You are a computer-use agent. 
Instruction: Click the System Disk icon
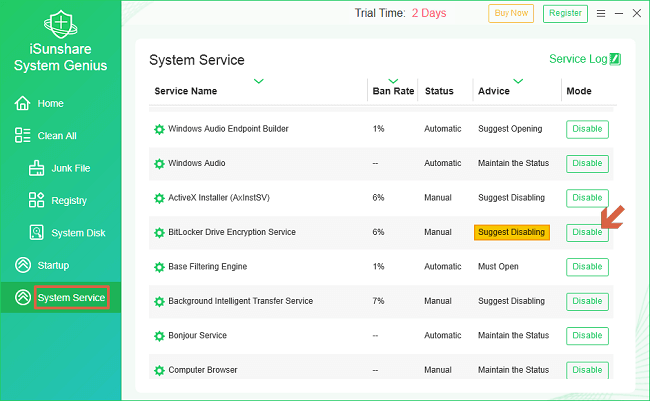pos(36,232)
